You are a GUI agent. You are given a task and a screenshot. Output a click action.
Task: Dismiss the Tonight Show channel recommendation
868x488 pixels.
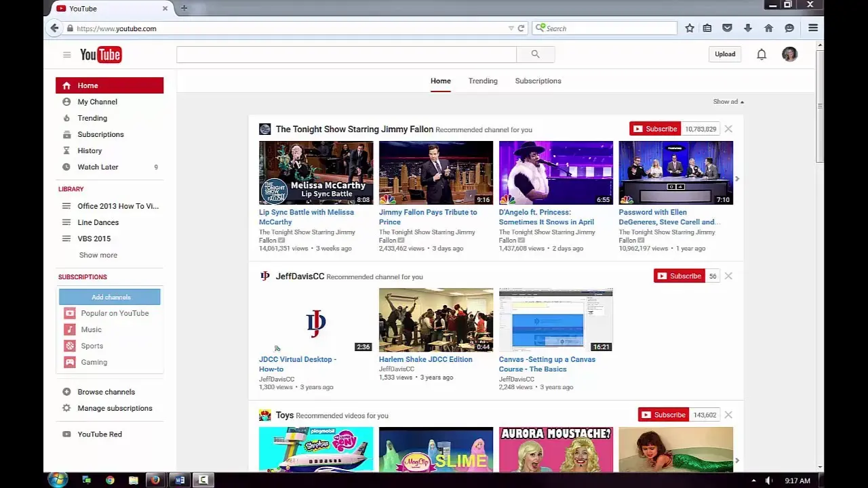click(728, 129)
